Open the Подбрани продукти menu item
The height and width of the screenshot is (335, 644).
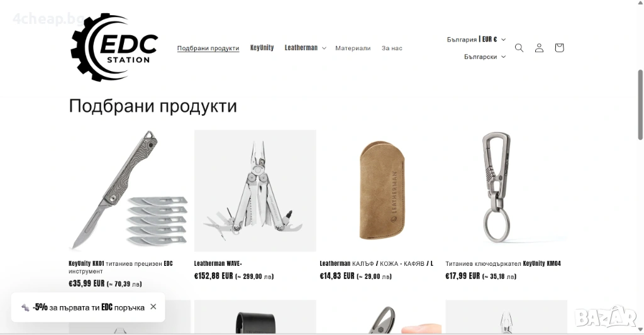208,48
